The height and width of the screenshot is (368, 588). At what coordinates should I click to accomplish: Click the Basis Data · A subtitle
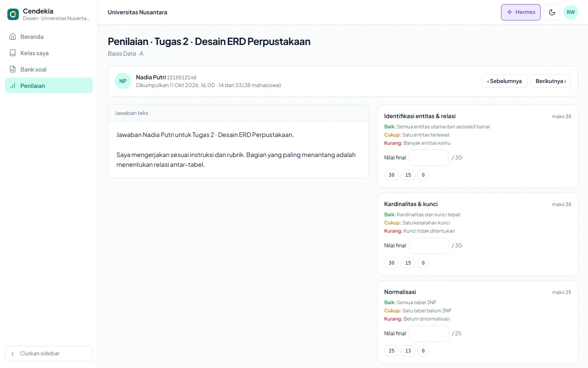(x=126, y=54)
